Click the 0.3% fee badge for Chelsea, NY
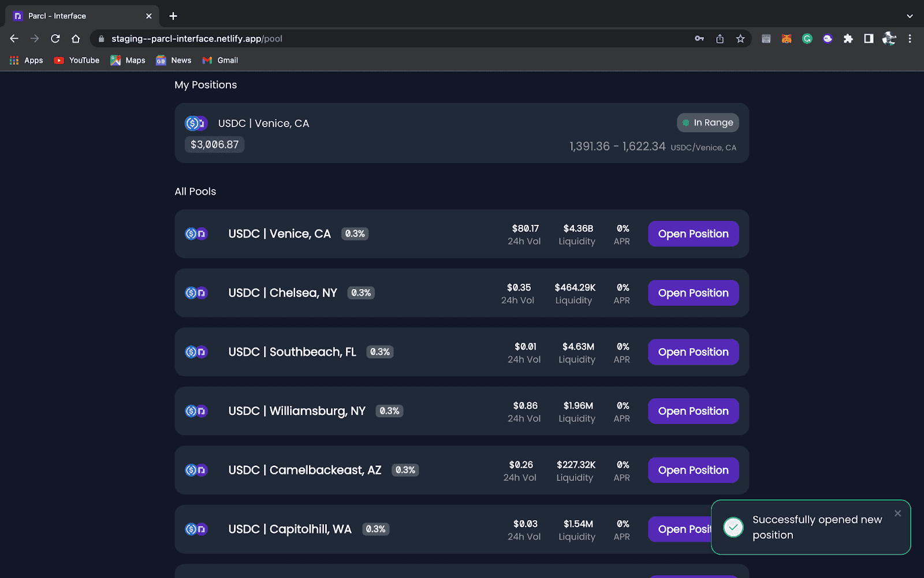Screen dimensions: 924x578 [x=361, y=293]
